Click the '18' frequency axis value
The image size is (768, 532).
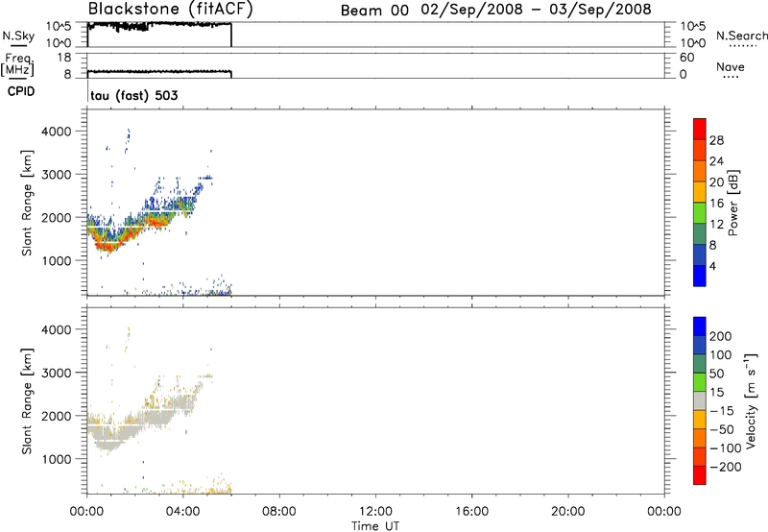(x=64, y=58)
